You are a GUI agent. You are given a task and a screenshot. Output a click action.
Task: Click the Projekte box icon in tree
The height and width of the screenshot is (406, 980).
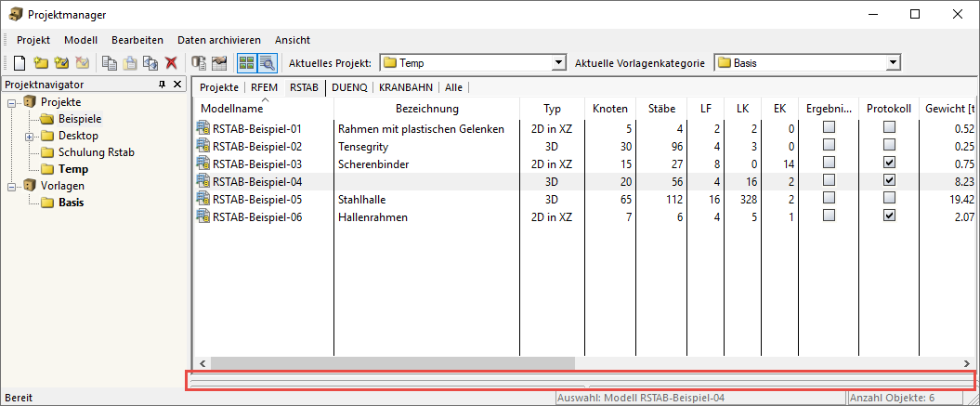coord(30,102)
